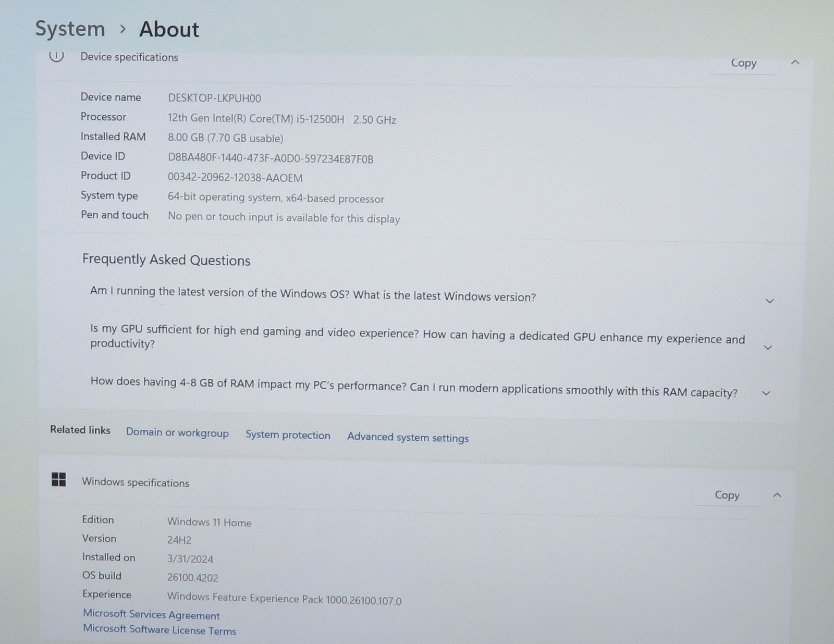Collapse the Windows specifications section
834x644 pixels.
coord(777,495)
